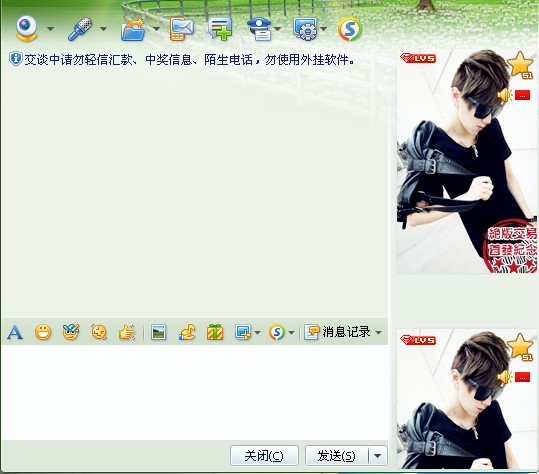Expand the applications dropdown arrow
The height and width of the screenshot is (474, 539).
click(x=323, y=29)
